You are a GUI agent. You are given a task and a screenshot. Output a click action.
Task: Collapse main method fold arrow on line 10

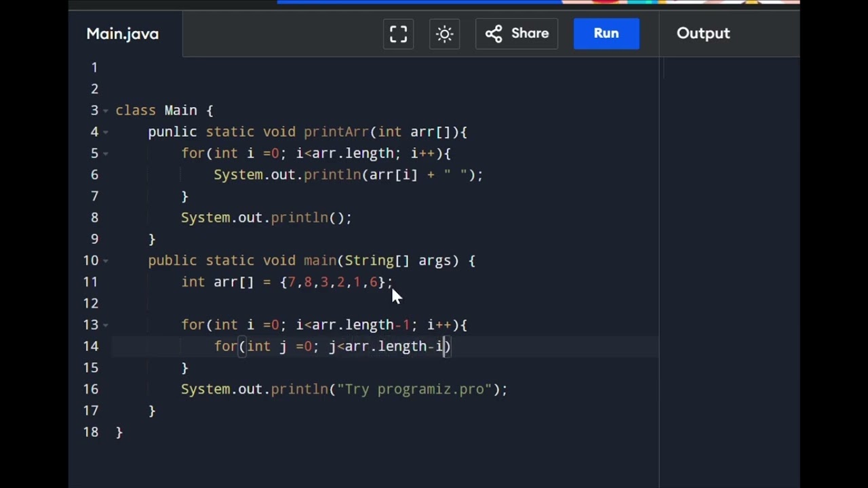(x=106, y=261)
